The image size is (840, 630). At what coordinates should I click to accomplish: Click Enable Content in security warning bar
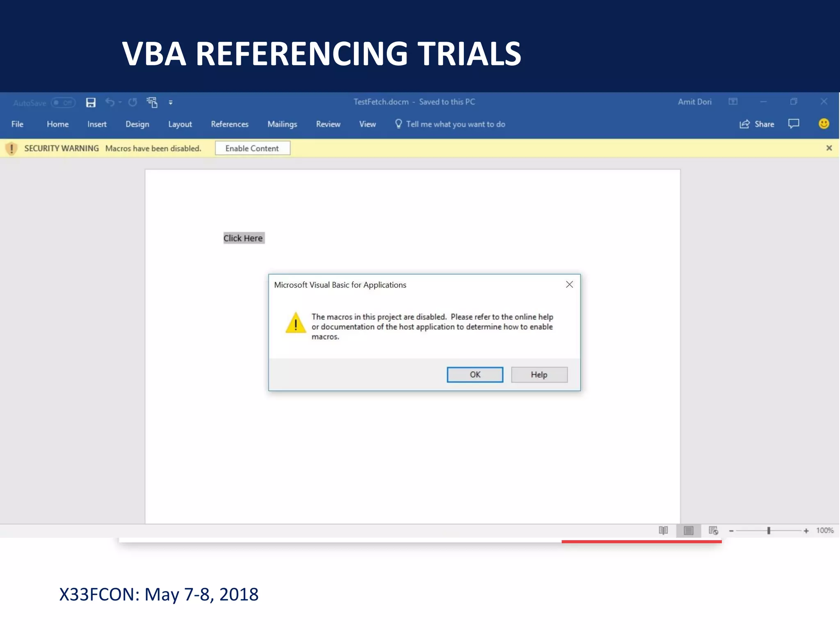252,148
